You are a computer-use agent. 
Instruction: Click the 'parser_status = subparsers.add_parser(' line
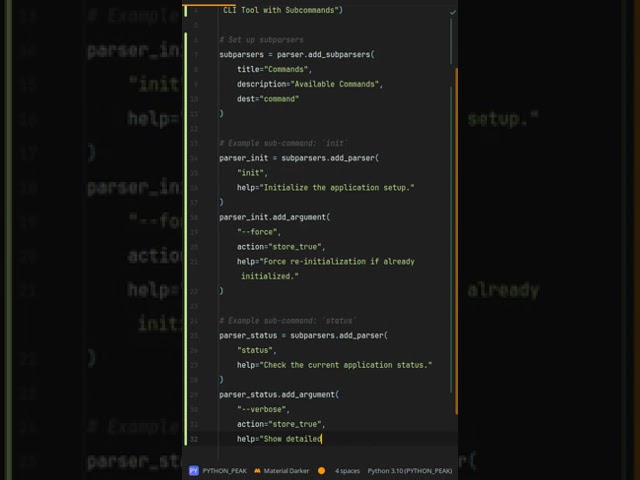coord(303,336)
